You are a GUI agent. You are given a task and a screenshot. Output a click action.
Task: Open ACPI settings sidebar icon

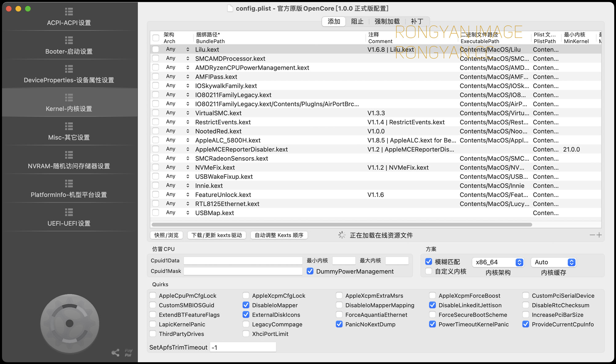pos(69,12)
